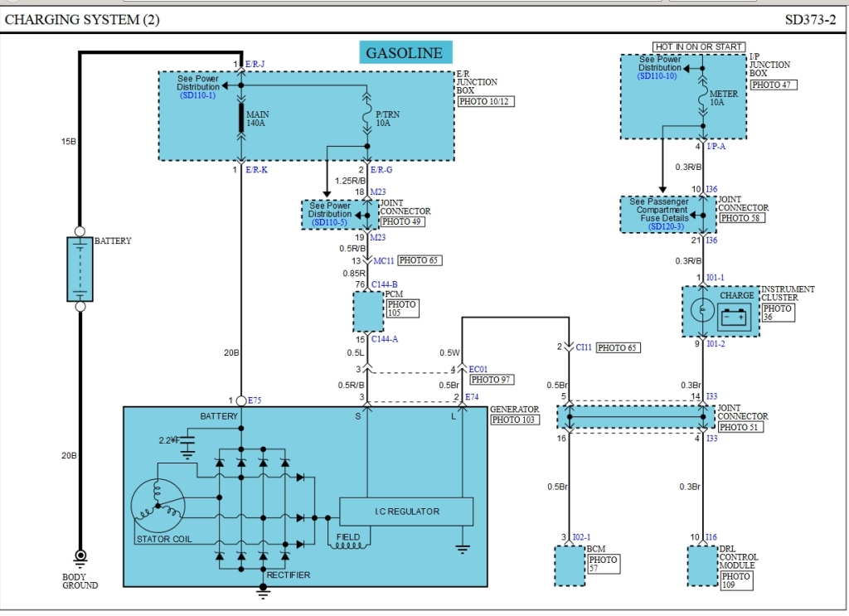Select the FIELD coil symbol
849x616 pixels.
tap(348, 549)
